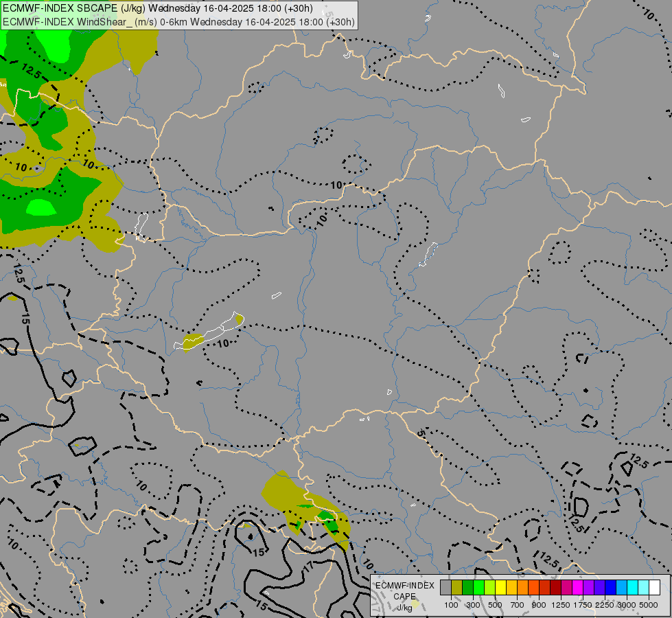Click the dark red legend swatch
672x618 pixels.
tap(556, 588)
